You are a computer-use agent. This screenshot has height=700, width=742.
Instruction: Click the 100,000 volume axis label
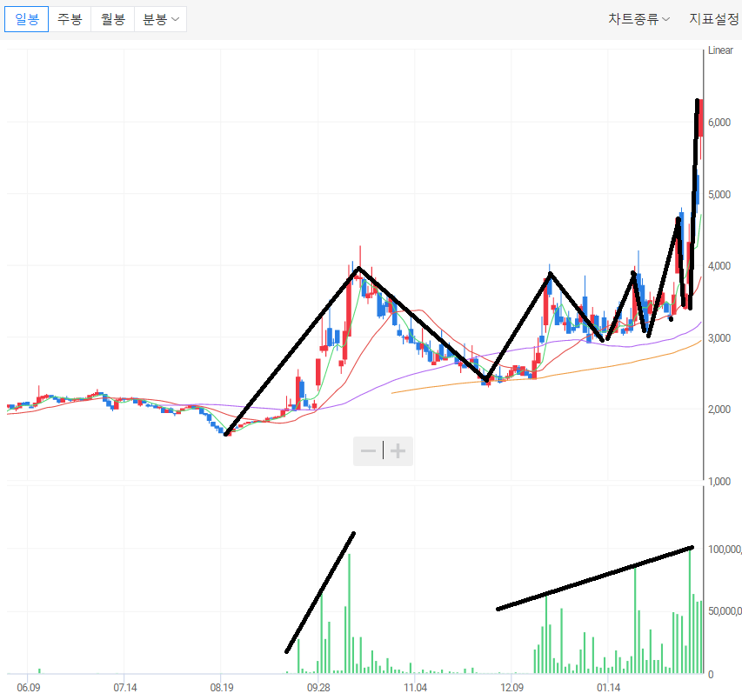click(x=725, y=549)
